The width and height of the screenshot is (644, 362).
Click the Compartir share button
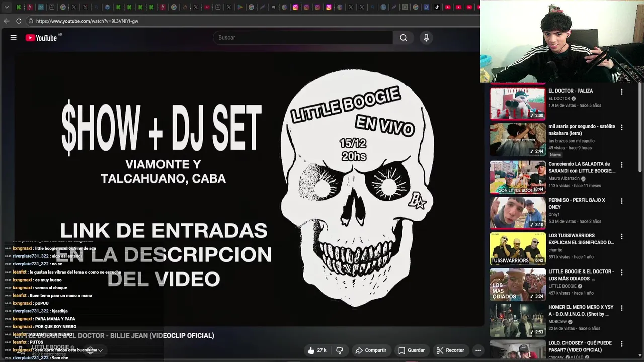371,350
